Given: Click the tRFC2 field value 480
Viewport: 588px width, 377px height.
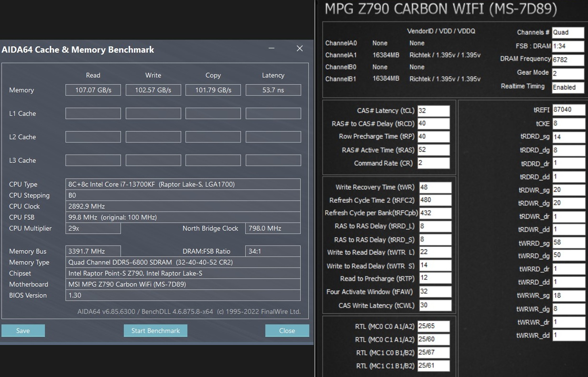Looking at the screenshot, I should pyautogui.click(x=436, y=200).
